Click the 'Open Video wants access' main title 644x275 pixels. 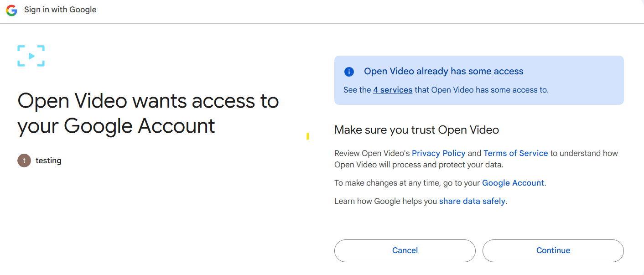coord(148,113)
